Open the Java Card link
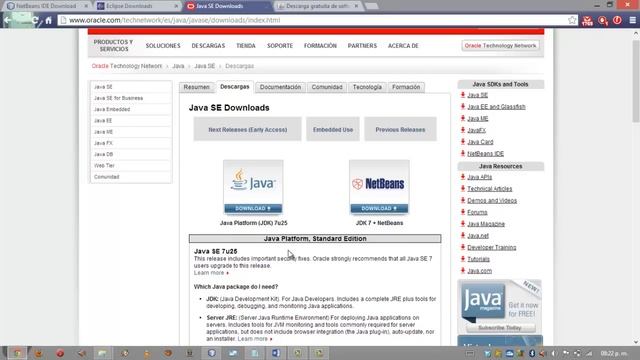 click(480, 142)
